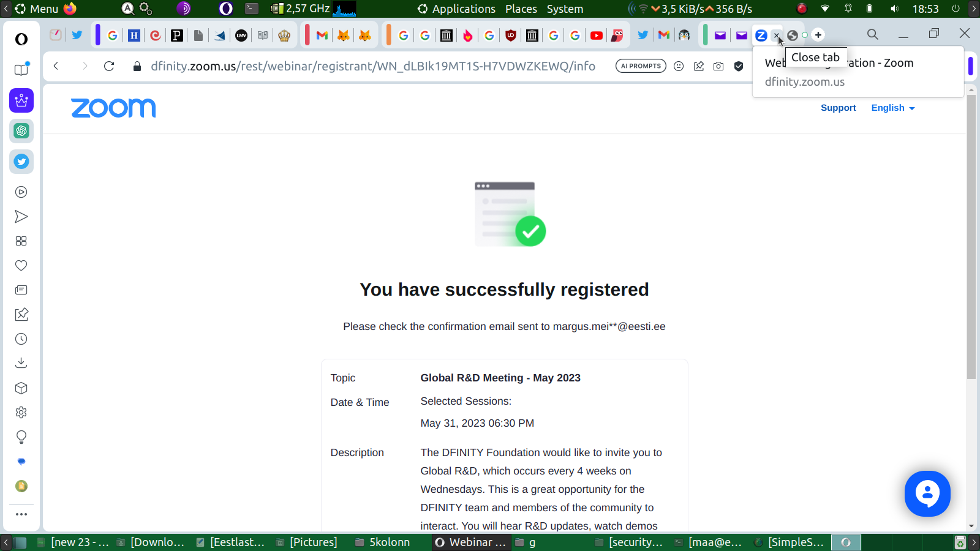
Task: Close the current Zoom tab
Action: [x=777, y=36]
